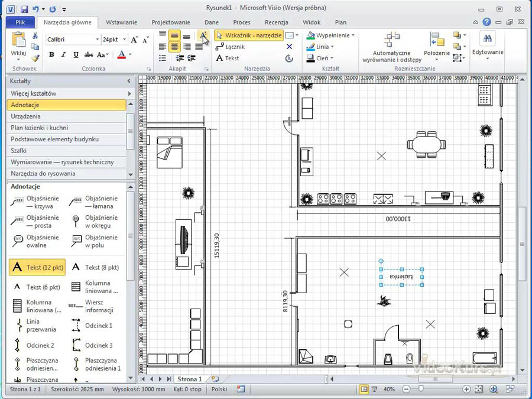The image size is (532, 399).
Task: Decrease font size with shrink-font icon
Action: tap(146, 40)
